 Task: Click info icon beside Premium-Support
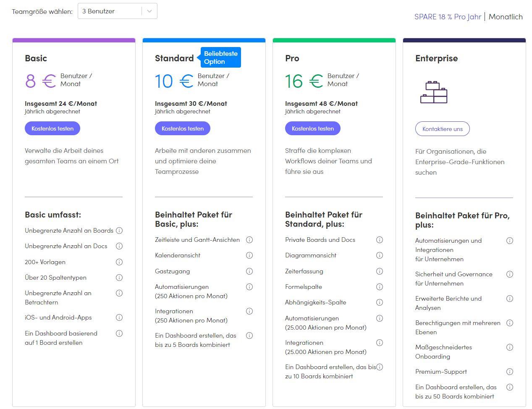tap(510, 372)
